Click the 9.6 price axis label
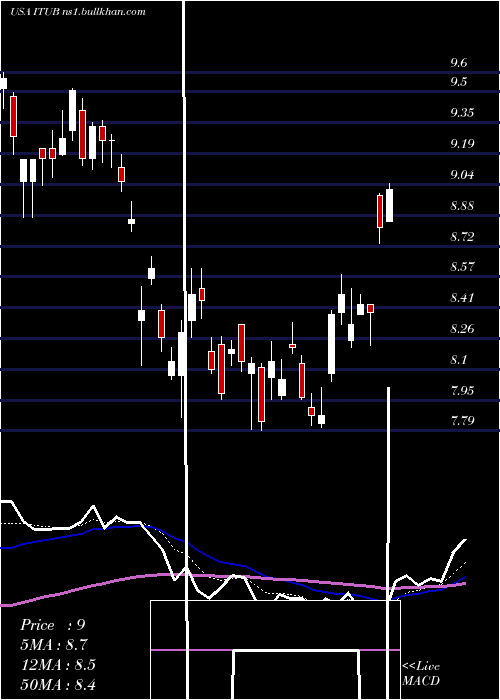The width and height of the screenshot is (500, 700). coord(458,62)
